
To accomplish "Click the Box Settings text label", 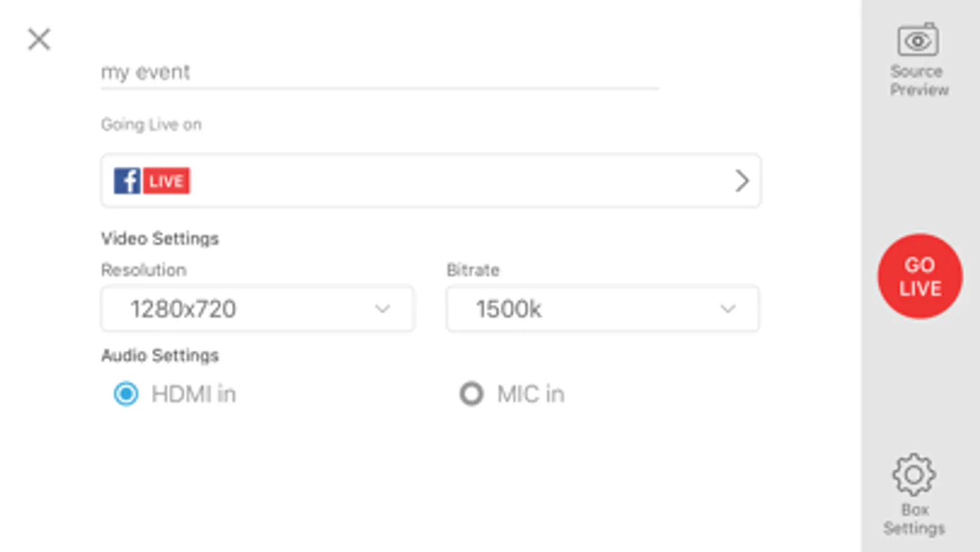I will click(x=914, y=519).
